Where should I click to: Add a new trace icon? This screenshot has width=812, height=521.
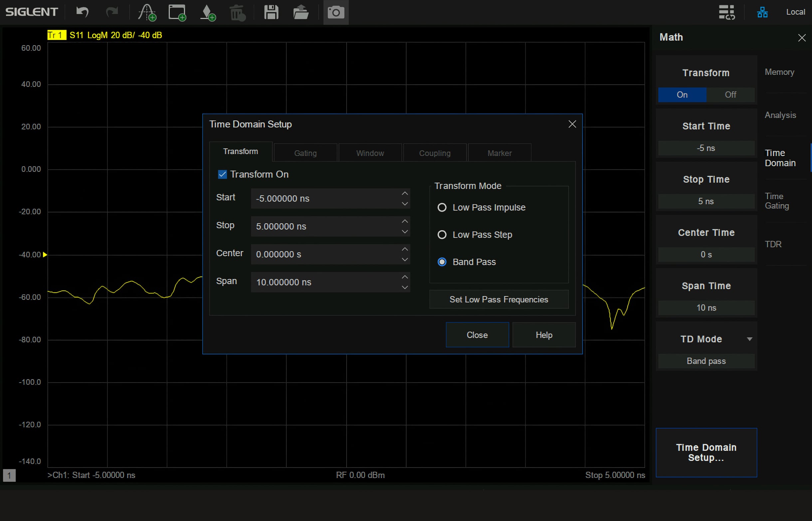pyautogui.click(x=147, y=13)
